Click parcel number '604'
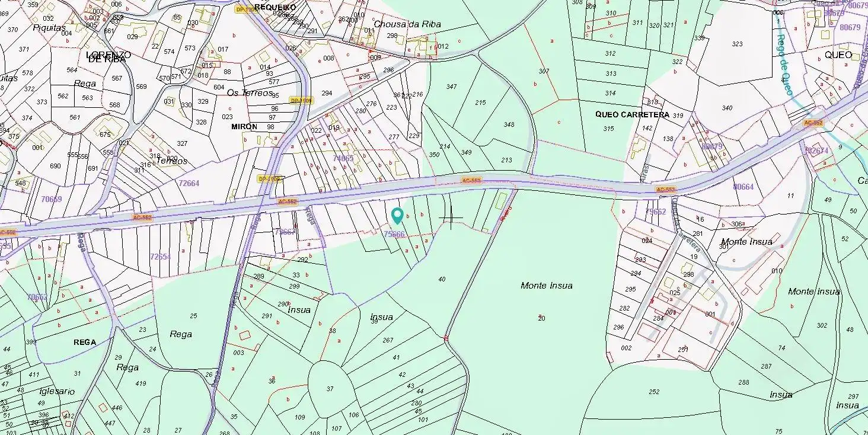This screenshot has width=868, height=435. click(x=219, y=87)
